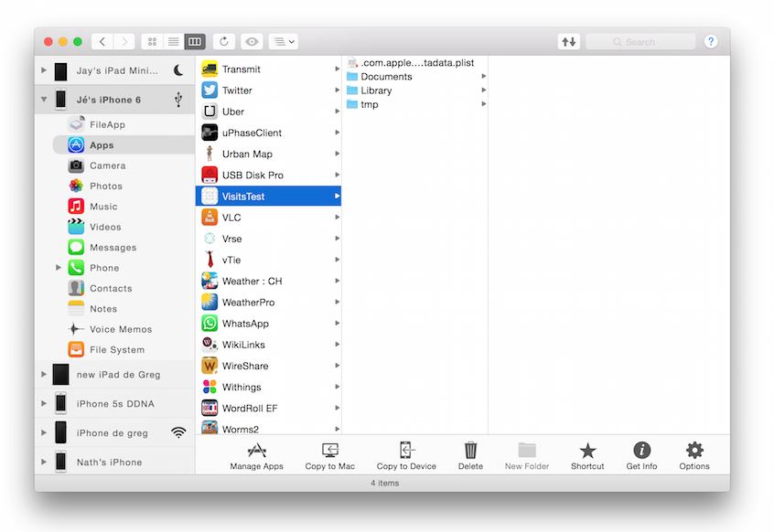Select the Uber app
Viewport: 774px width, 532px height.
coord(269,112)
